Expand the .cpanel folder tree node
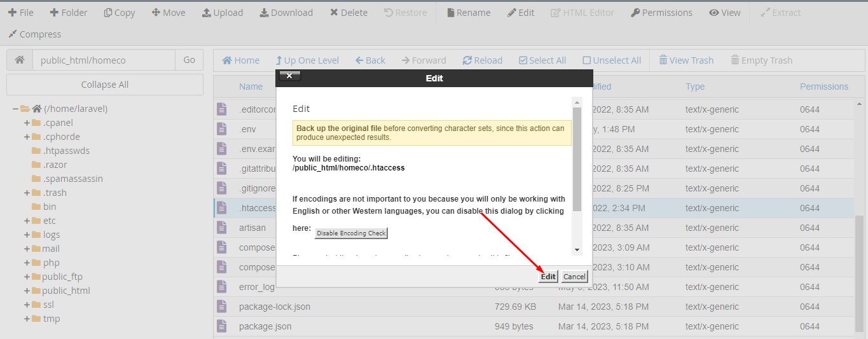 pos(27,123)
